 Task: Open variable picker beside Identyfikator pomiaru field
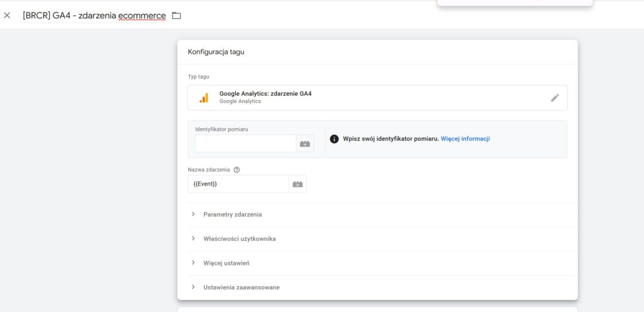coord(305,143)
